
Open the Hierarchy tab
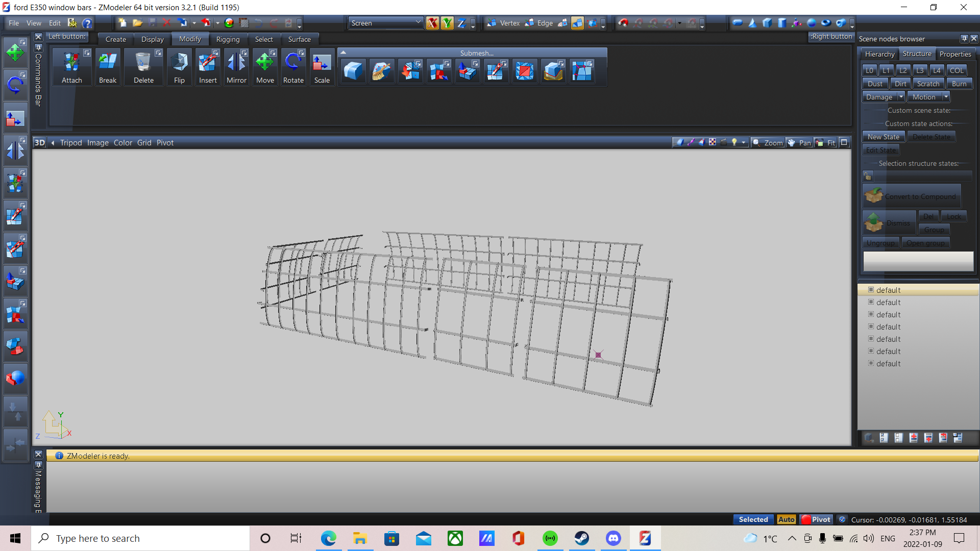879,54
